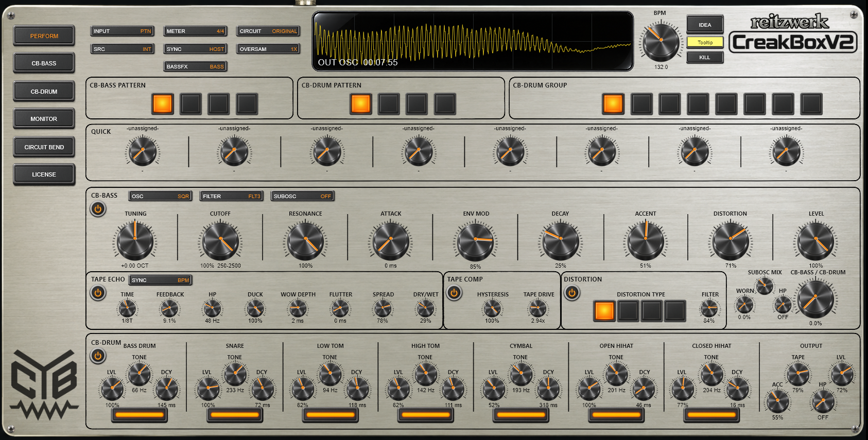Trigger the BASS DRUM orange pad
Viewport: 868px width, 440px height.
pos(139,415)
